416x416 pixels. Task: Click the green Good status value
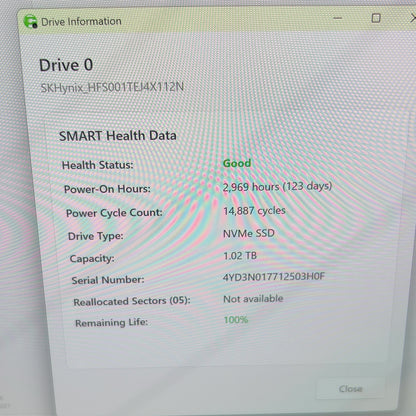tap(237, 163)
